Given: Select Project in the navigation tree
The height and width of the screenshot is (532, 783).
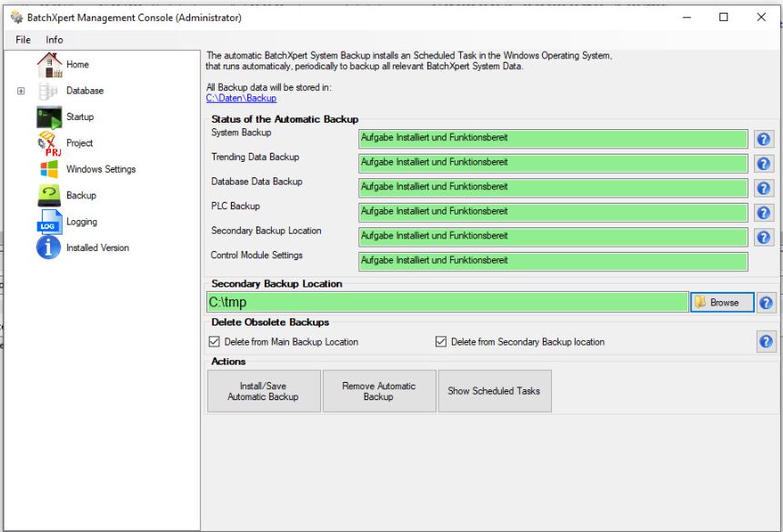Looking at the screenshot, I should point(79,144).
